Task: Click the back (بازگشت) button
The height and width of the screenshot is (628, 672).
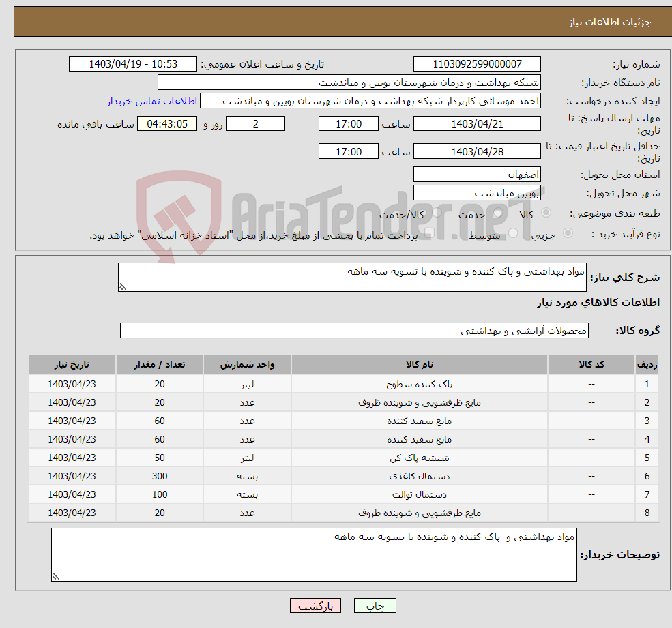Action: 315,605
